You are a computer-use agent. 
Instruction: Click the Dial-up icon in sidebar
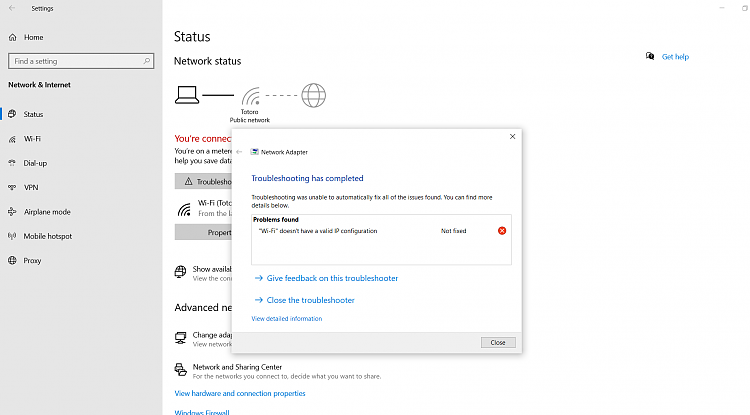[x=12, y=163]
